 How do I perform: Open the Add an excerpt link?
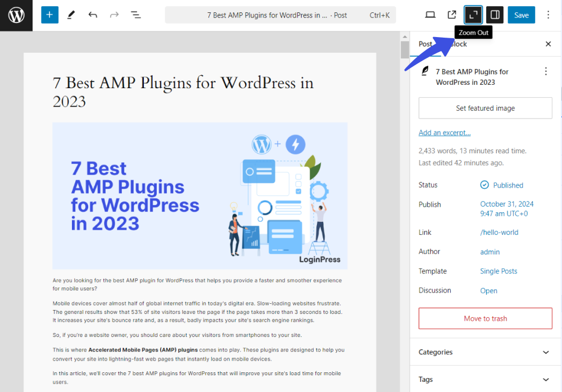coord(445,133)
